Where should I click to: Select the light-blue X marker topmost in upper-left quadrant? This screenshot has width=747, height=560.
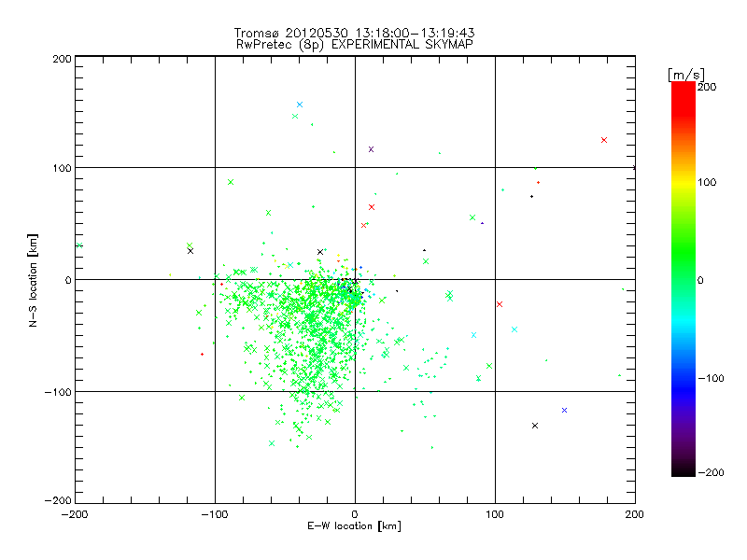300,105
